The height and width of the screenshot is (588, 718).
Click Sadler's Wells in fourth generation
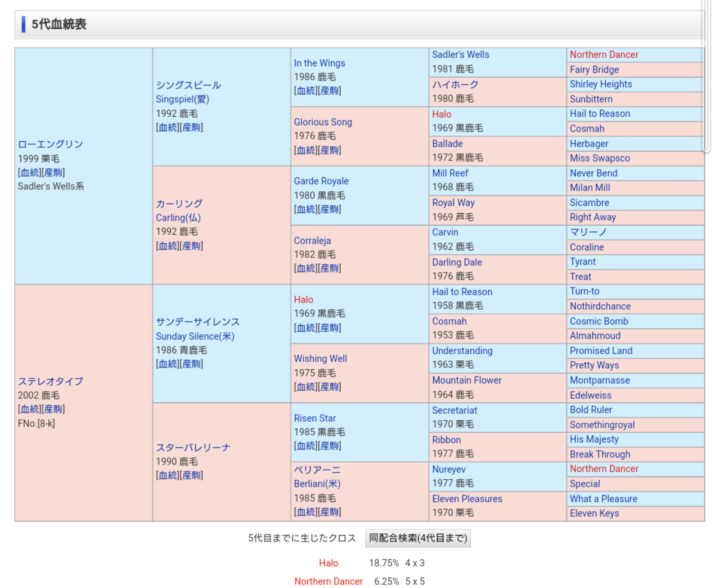(460, 55)
